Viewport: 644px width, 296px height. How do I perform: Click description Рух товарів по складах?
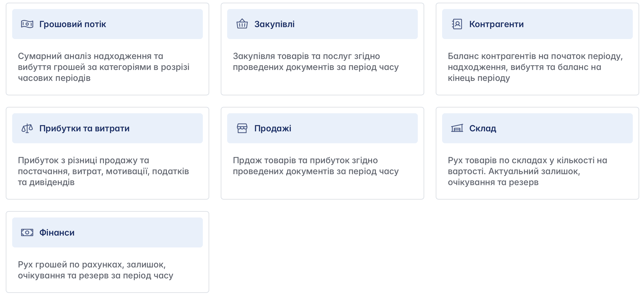point(527,171)
